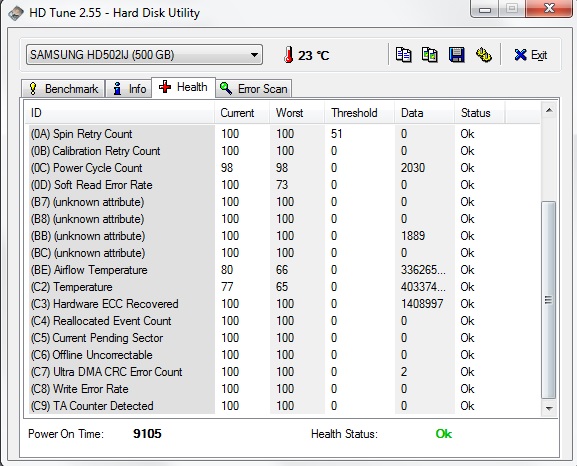The image size is (577, 466).
Task: Select the Soft Read Error Rate row
Action: (283, 185)
